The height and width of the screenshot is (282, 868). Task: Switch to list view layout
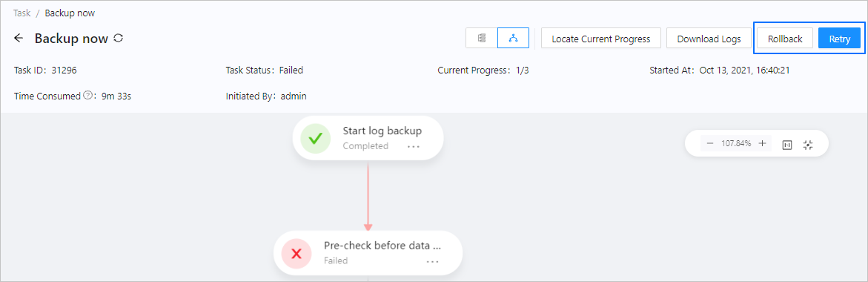(482, 39)
